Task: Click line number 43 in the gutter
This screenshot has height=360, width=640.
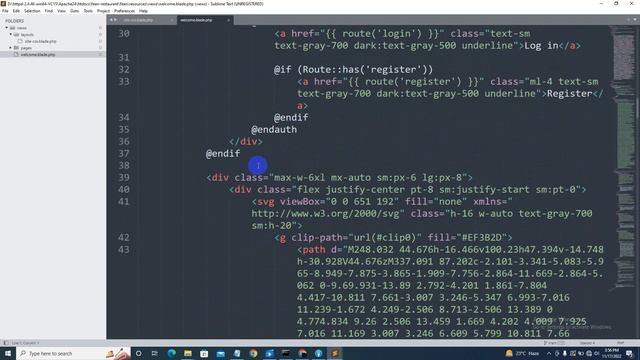Action: pyautogui.click(x=124, y=249)
